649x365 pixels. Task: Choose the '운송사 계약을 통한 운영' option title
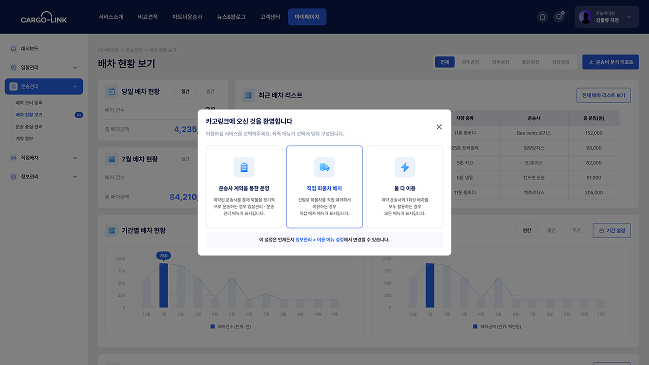244,188
